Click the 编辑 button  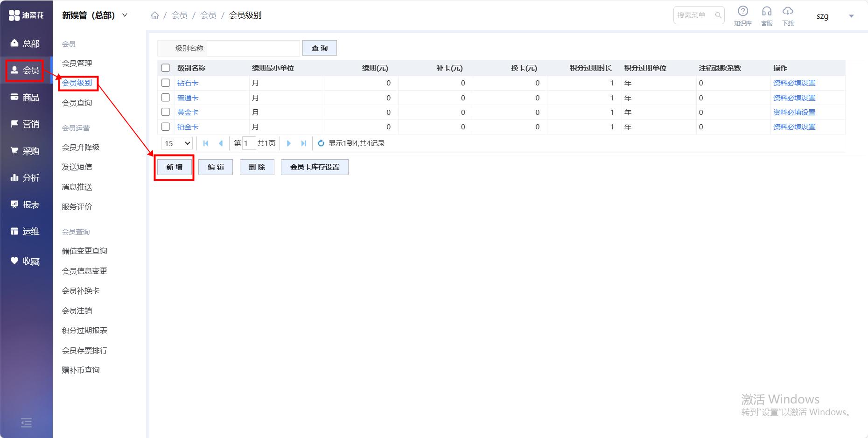[216, 167]
